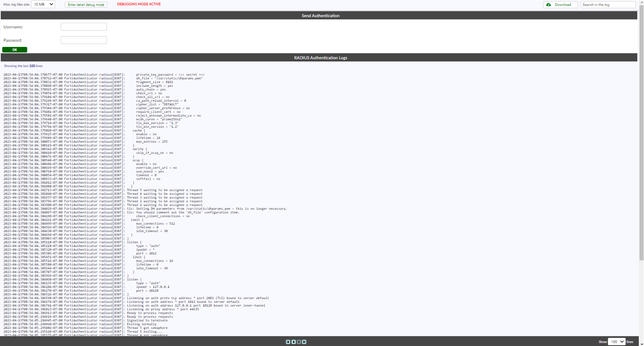Select the Send Authentication section header
Screen dimensions: 644x346
321,16
